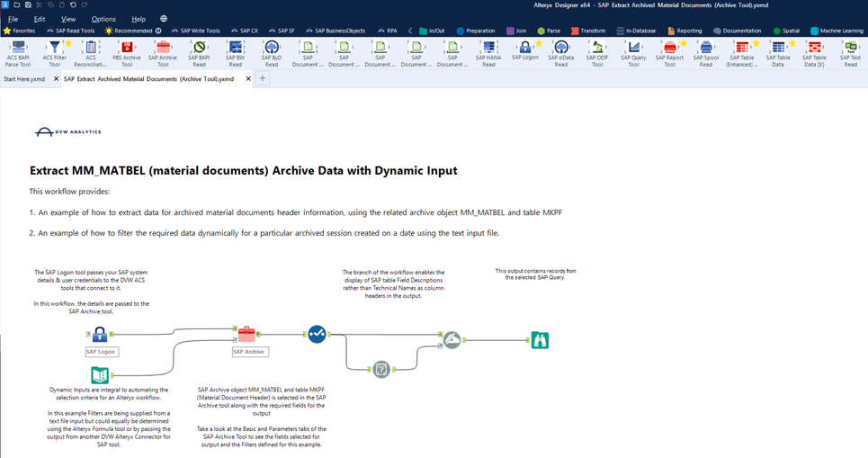Select the ACS BAPI Parse Tool
Viewport: 868px width, 458px height.
tap(18, 53)
